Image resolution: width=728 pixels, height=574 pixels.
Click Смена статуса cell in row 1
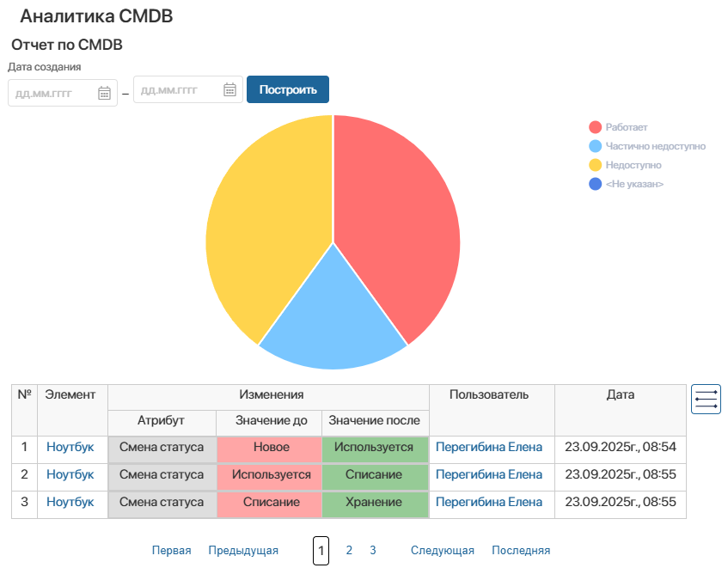[162, 448]
